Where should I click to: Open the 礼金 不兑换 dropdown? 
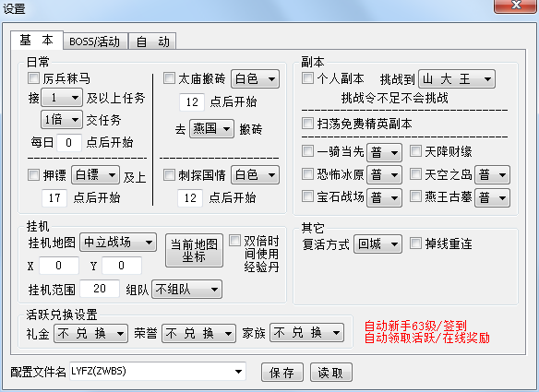pos(91,333)
